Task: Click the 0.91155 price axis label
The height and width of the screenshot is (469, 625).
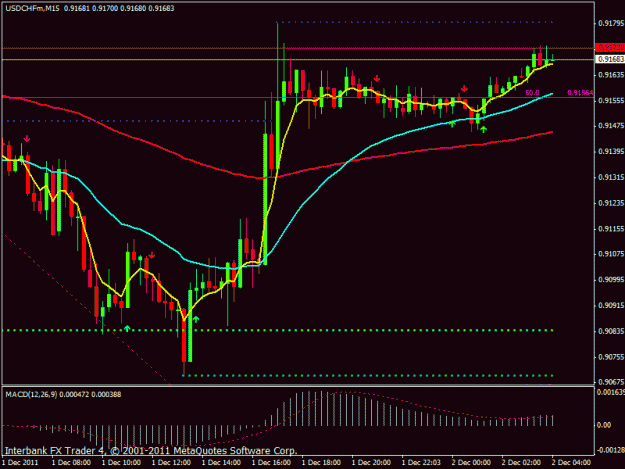Action: click(611, 229)
